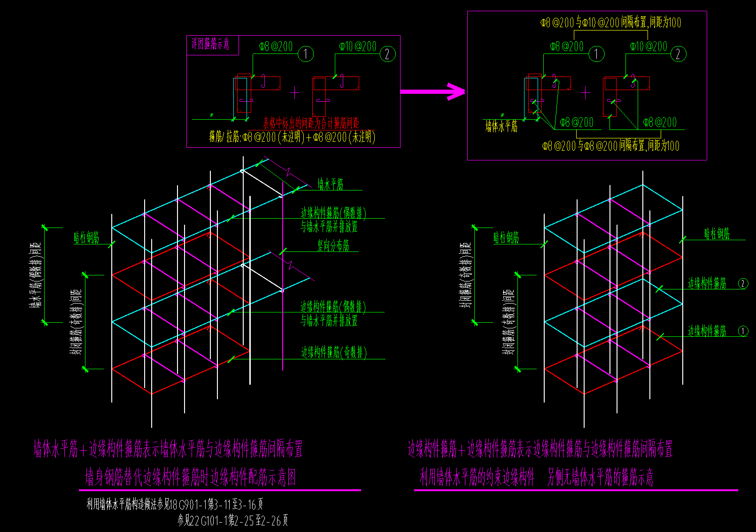Viewport: 756px width, 532px height.
Task: Select title '墙身钢筋替代边缘构件箍筋时边缘构件配筋示意图'
Action: 190,478
